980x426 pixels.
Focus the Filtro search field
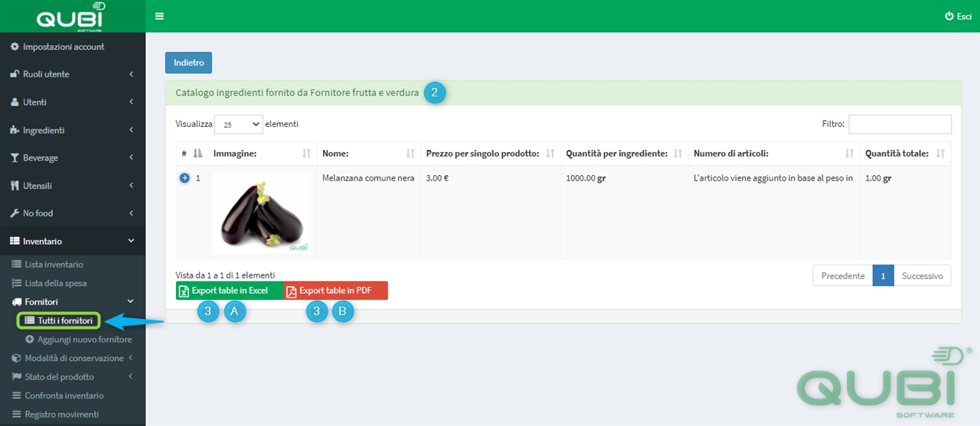(900, 124)
